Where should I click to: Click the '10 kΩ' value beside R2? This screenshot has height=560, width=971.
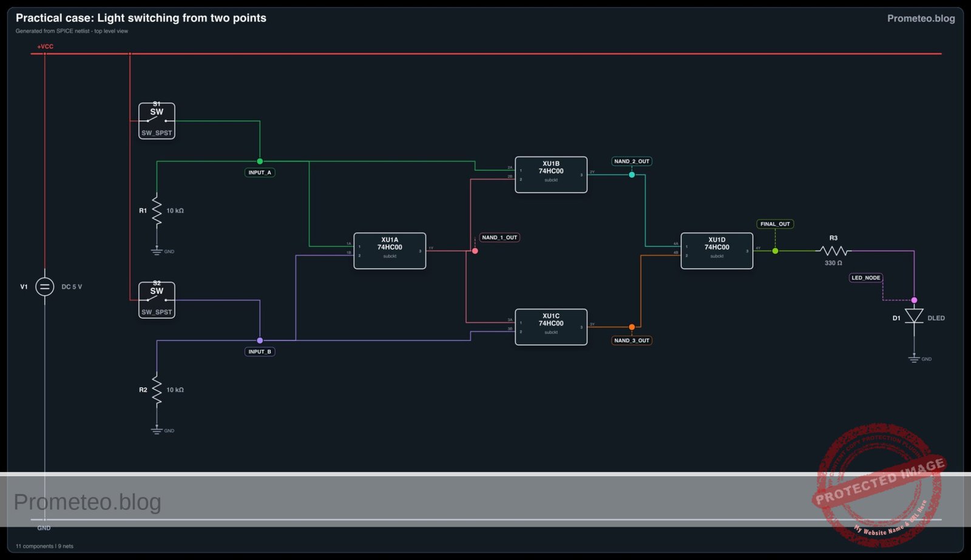pyautogui.click(x=175, y=390)
